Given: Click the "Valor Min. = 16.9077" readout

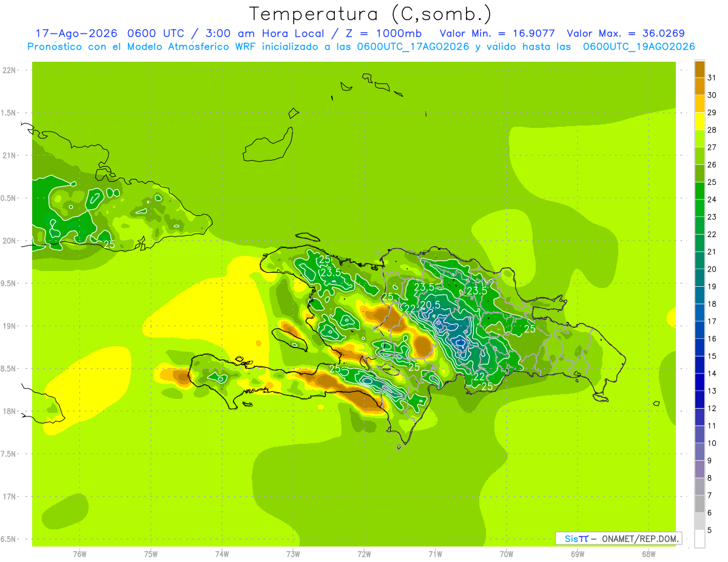Looking at the screenshot, I should [497, 33].
